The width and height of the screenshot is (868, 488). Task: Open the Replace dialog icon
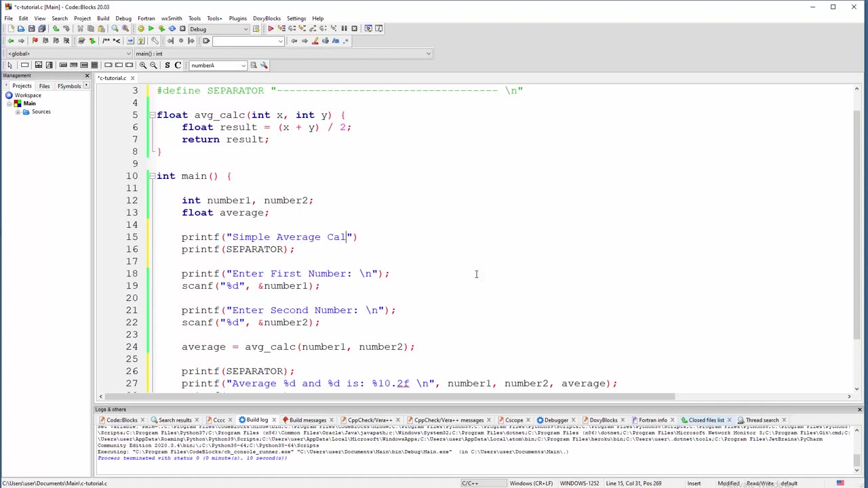pos(125,28)
